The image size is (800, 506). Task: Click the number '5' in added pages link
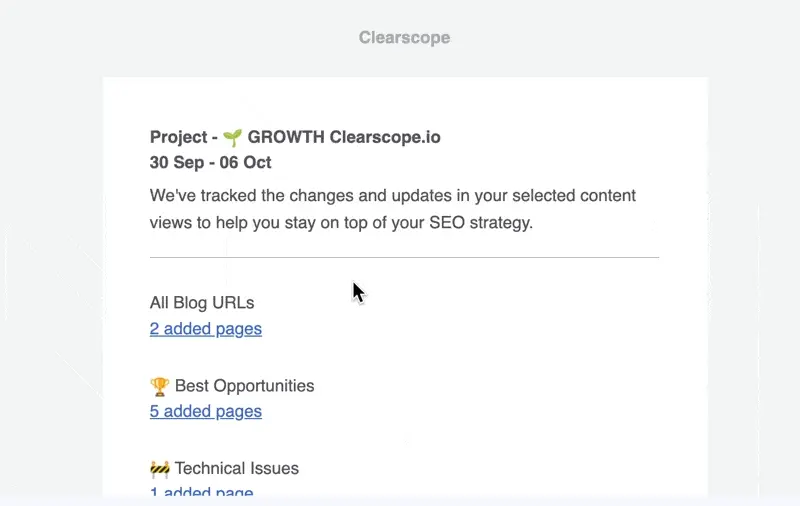point(154,412)
